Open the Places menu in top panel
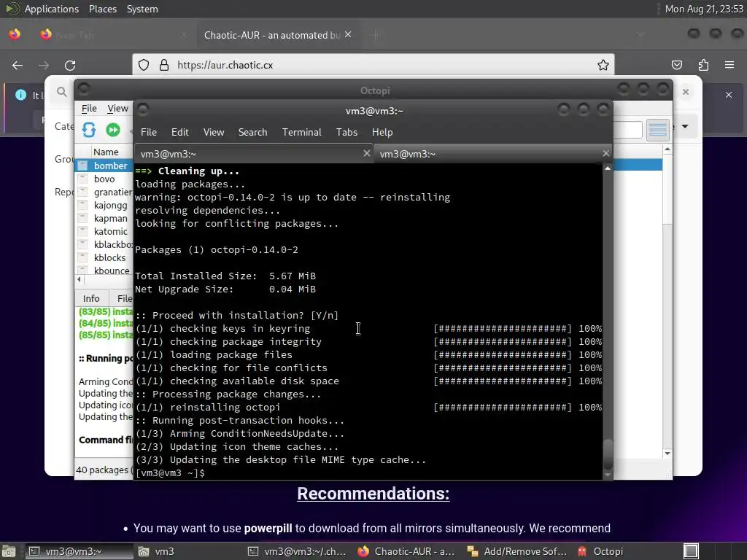 [x=102, y=9]
